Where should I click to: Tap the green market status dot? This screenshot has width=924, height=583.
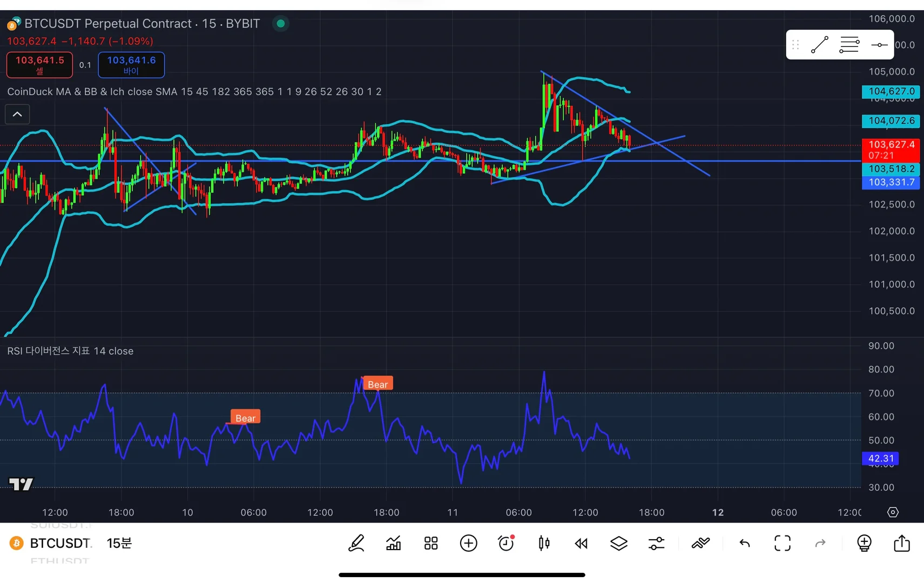coord(280,24)
